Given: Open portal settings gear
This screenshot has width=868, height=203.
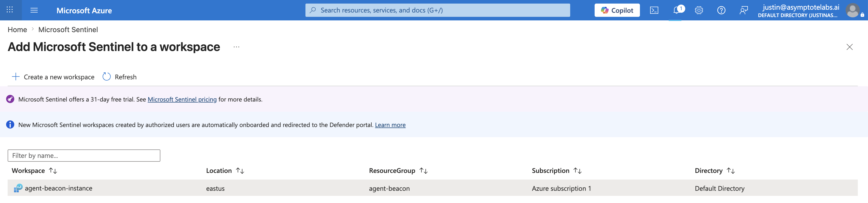Looking at the screenshot, I should tap(699, 10).
